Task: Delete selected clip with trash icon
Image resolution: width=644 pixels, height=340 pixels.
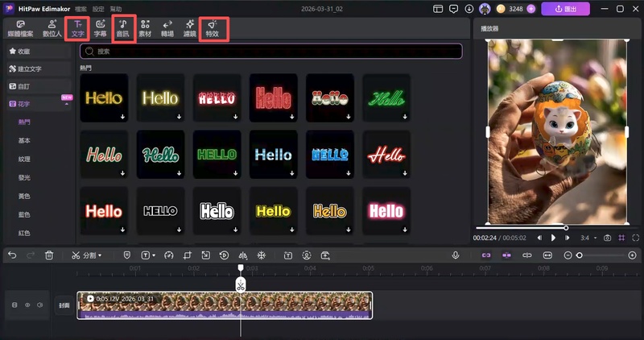Action: 49,255
